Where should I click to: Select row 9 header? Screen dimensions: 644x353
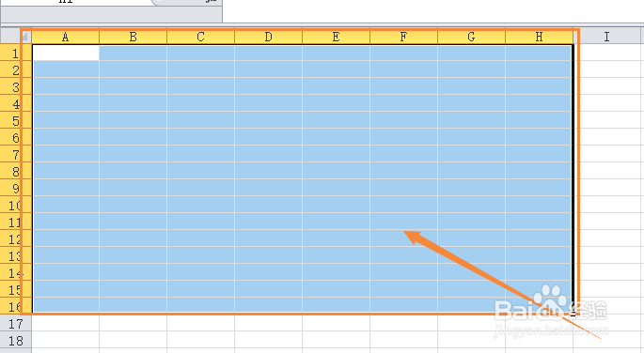pos(16,188)
